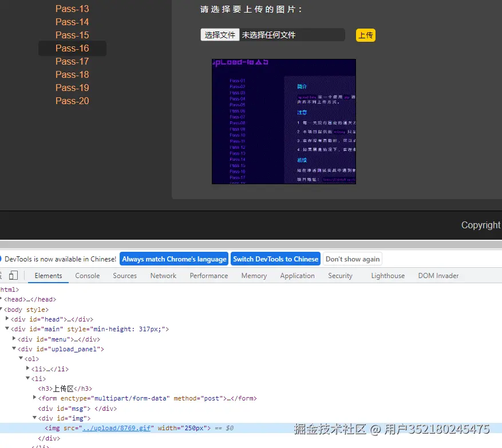Click Switch DevTools to Chinese button

point(276,259)
